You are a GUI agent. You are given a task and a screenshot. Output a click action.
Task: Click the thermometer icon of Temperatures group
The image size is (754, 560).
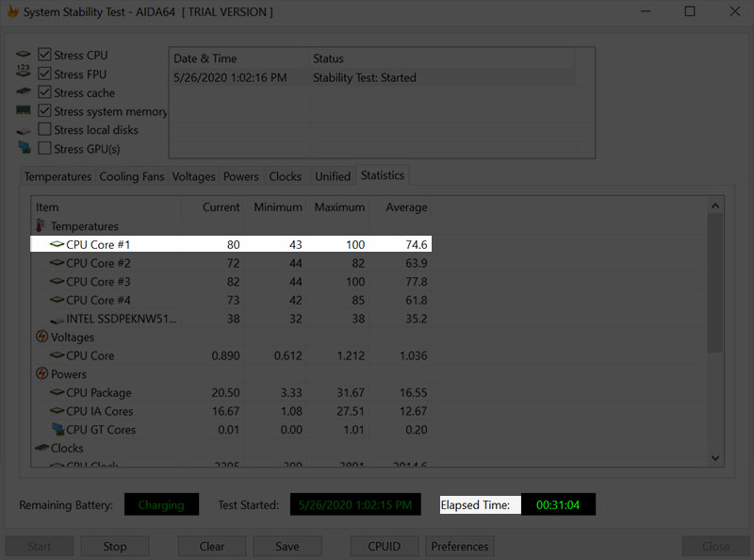click(41, 225)
